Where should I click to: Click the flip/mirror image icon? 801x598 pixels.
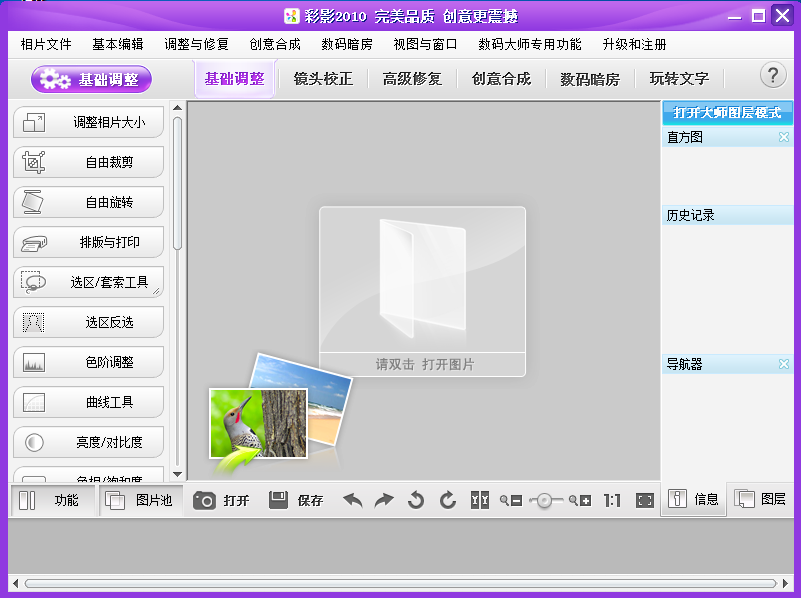480,500
